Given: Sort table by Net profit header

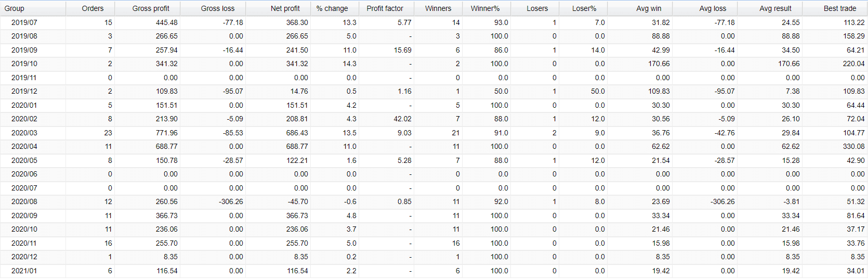Looking at the screenshot, I should click(278, 8).
